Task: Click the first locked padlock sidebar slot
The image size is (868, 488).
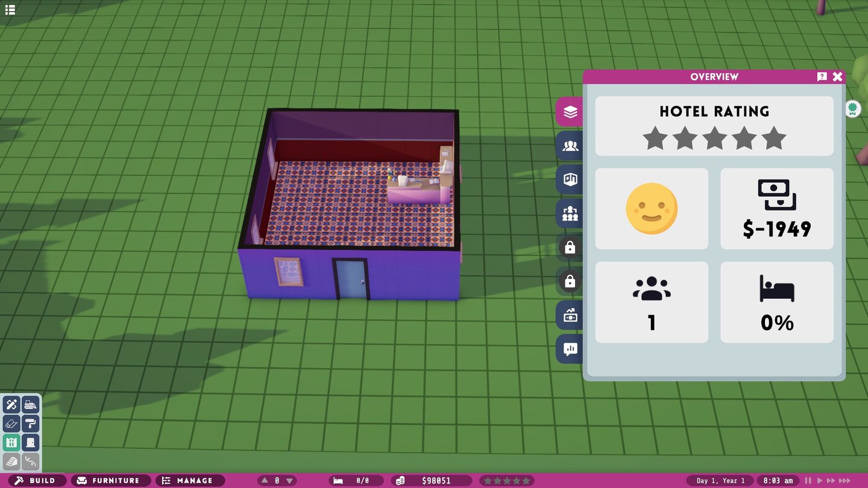Action: coord(570,248)
